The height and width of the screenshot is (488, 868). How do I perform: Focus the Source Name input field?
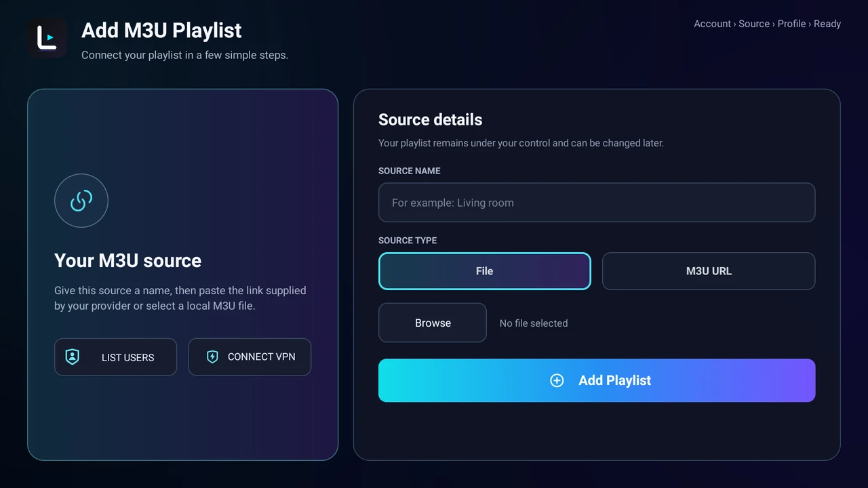(x=597, y=203)
